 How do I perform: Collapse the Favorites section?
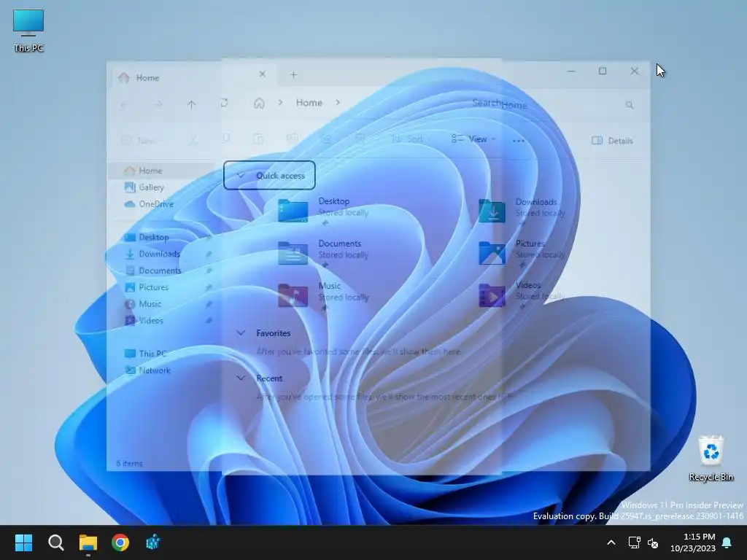pos(241,332)
